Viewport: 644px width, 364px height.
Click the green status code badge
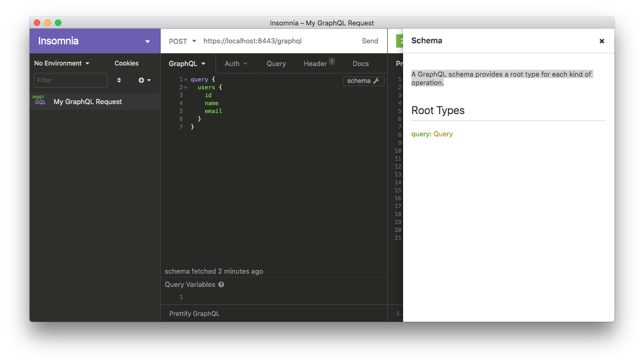click(401, 41)
